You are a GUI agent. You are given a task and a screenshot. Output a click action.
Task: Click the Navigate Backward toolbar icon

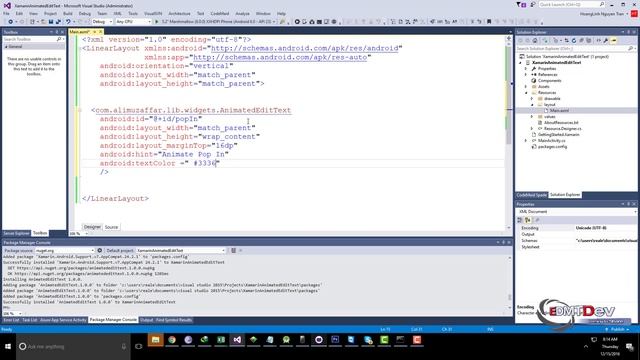[x=11, y=22]
